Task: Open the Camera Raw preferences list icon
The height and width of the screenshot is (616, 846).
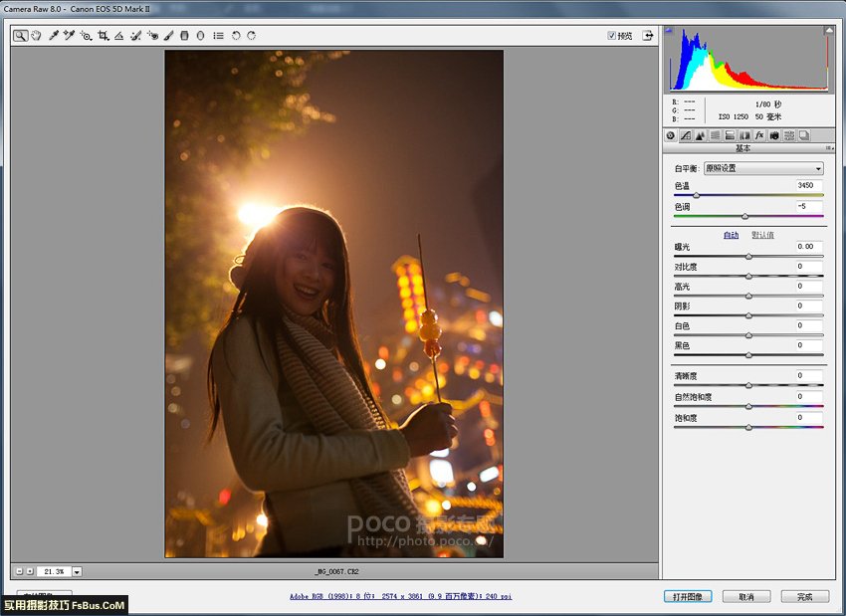Action: coord(218,35)
